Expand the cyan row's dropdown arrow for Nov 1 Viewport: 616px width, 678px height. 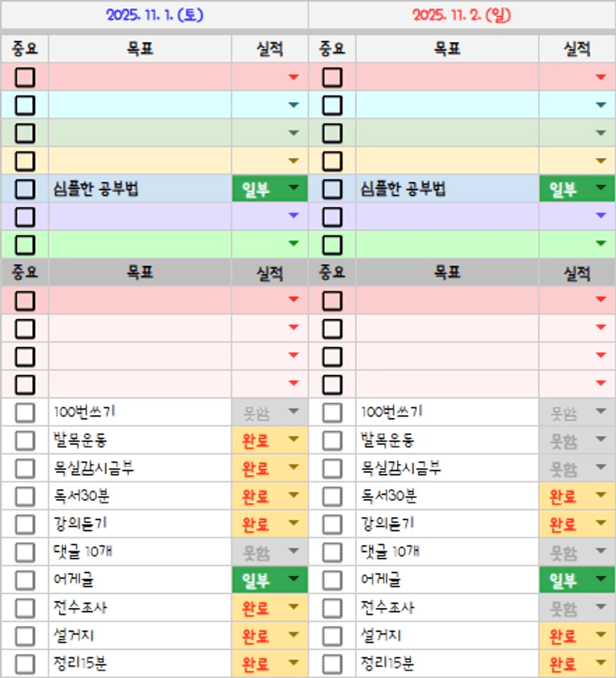(x=293, y=105)
